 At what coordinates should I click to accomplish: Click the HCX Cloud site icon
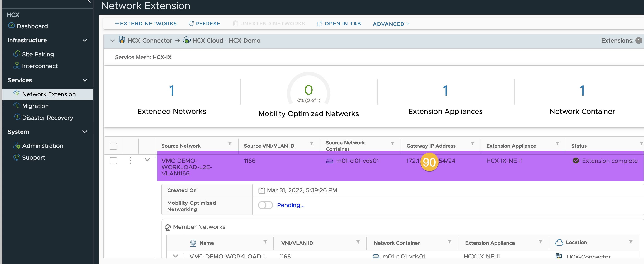[186, 40]
